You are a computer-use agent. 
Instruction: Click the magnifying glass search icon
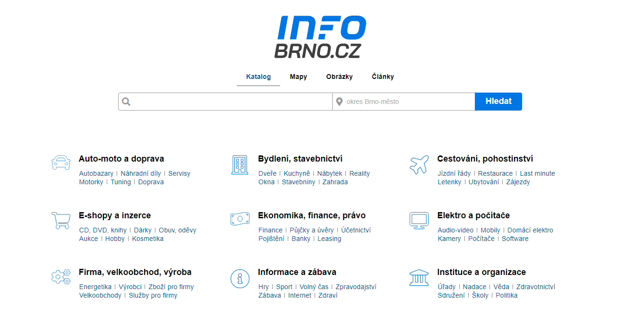click(x=126, y=102)
